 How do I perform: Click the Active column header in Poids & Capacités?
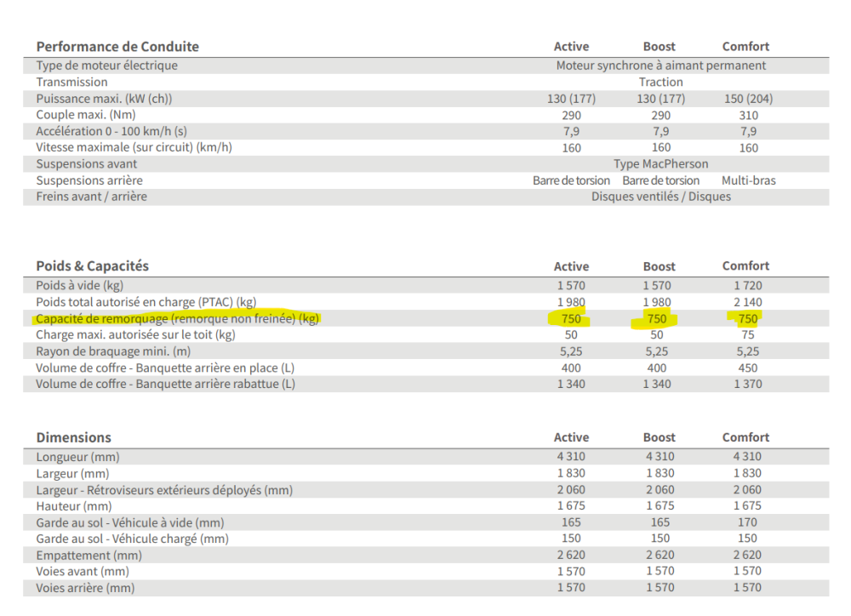point(571,266)
